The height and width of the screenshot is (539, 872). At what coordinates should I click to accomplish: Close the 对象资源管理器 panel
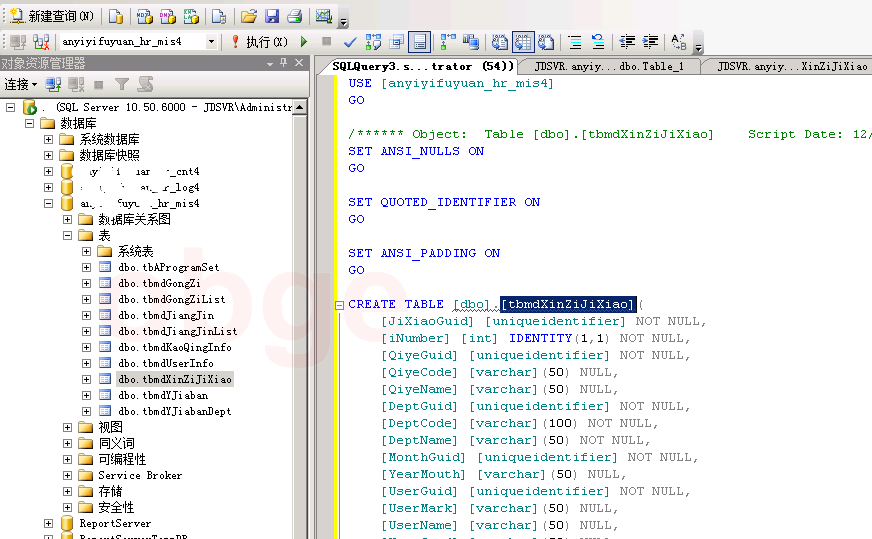point(299,63)
